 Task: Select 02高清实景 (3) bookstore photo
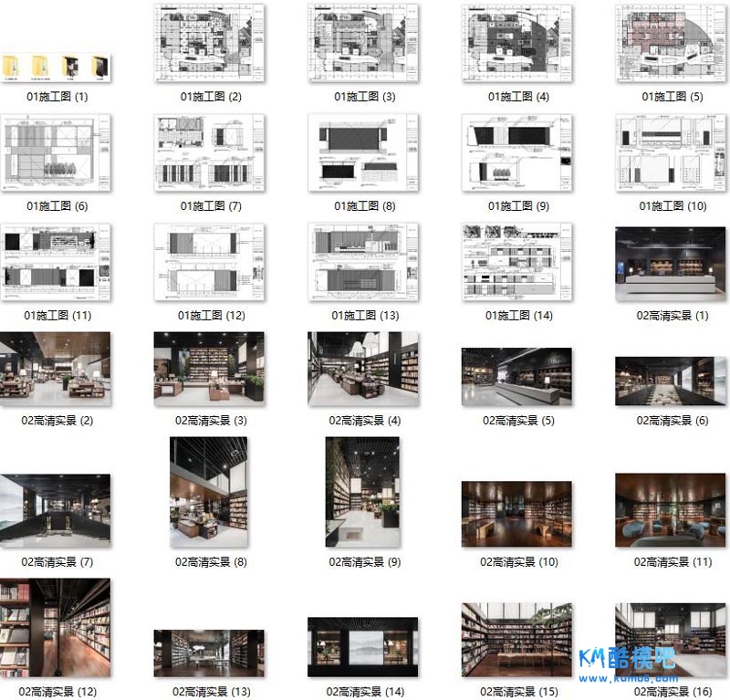click(210, 369)
